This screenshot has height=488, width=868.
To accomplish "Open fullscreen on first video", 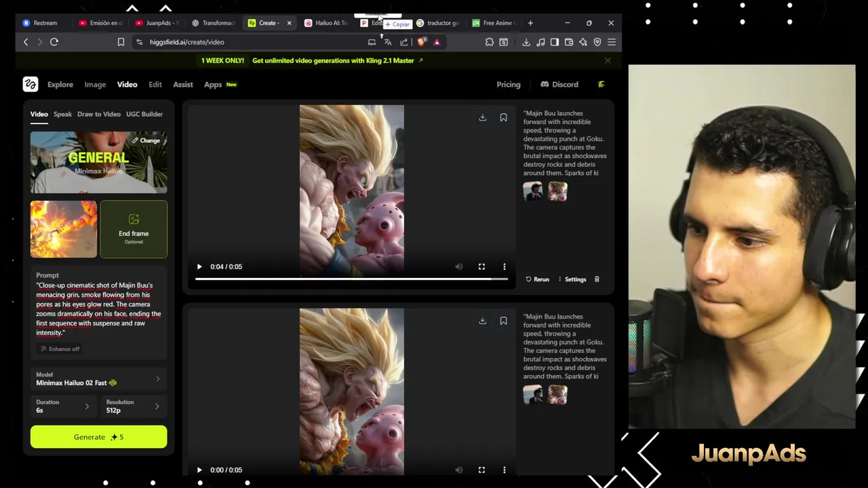I will pyautogui.click(x=481, y=266).
